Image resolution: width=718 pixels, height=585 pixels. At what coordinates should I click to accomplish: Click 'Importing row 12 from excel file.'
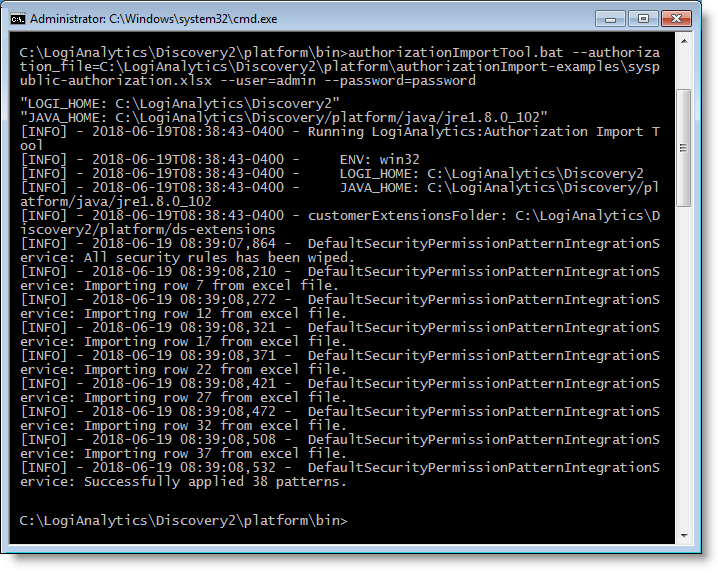point(215,314)
